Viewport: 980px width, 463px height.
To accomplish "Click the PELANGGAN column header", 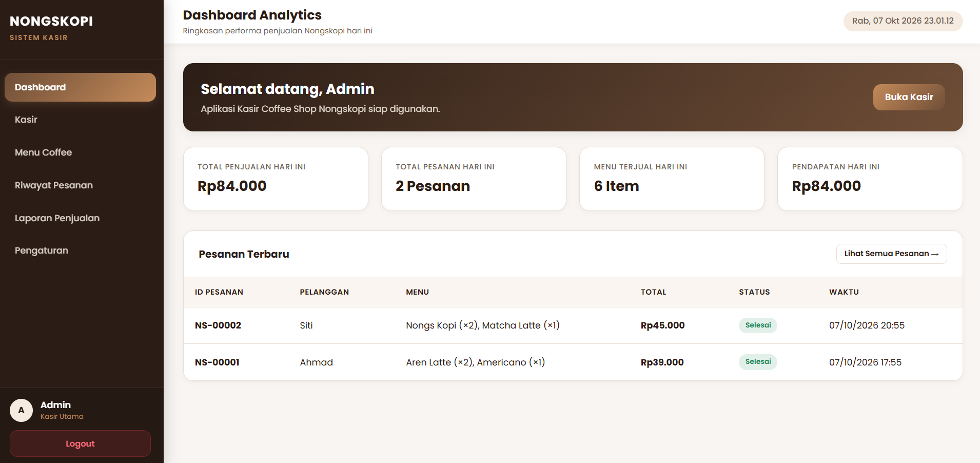I will tap(324, 292).
